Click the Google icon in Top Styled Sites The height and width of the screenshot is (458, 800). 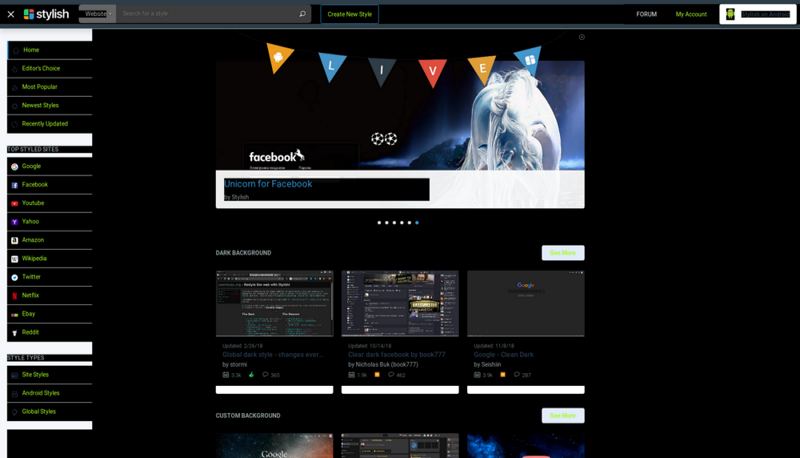tap(15, 167)
